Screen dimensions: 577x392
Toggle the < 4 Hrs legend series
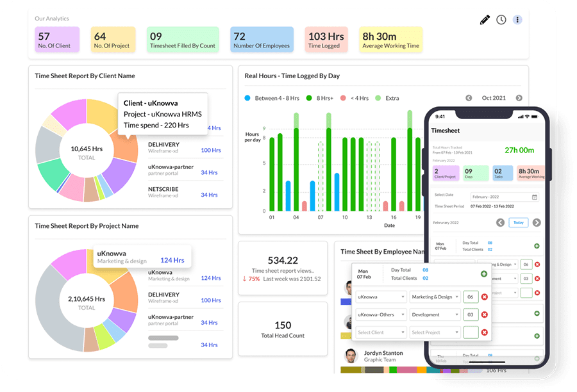tap(355, 98)
